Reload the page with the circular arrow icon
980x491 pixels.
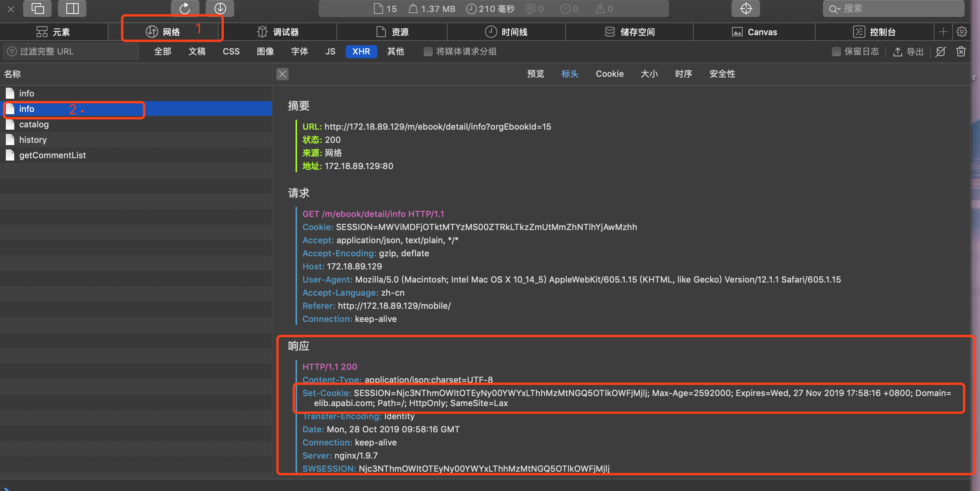[185, 8]
